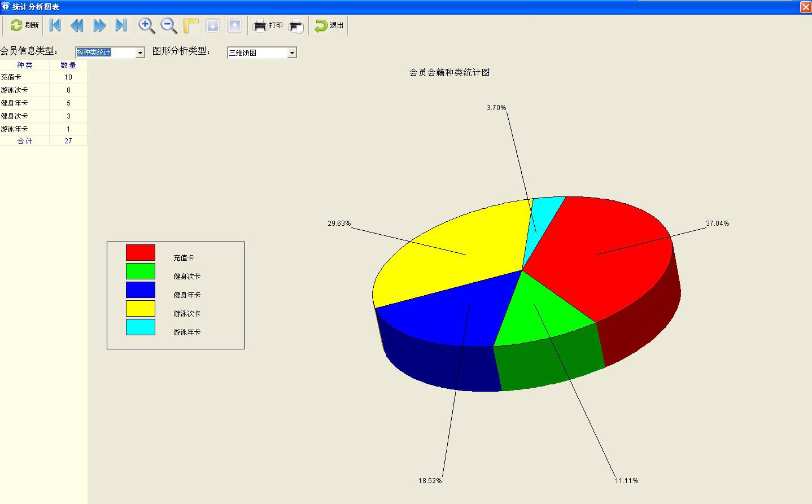Click the down-arrow stamp icon
Screen dimensions: 812x504
[x=212, y=25]
